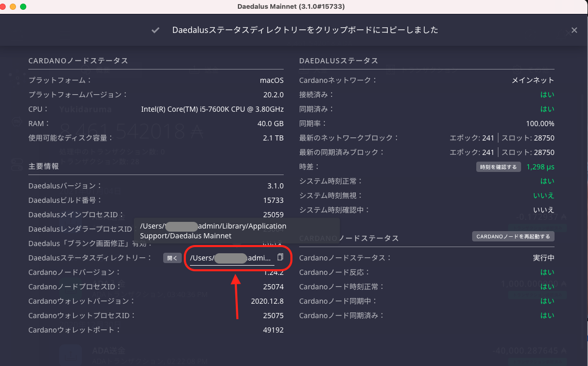Screen dimensions: 588x366
Task: Click the Cardanoウォレットポート label
Action: click(x=74, y=330)
